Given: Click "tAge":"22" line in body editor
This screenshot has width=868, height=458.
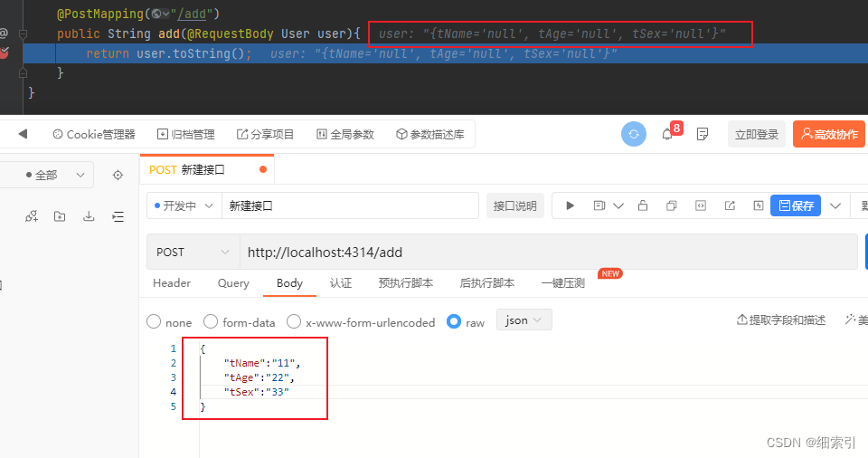Looking at the screenshot, I should click(x=259, y=377).
